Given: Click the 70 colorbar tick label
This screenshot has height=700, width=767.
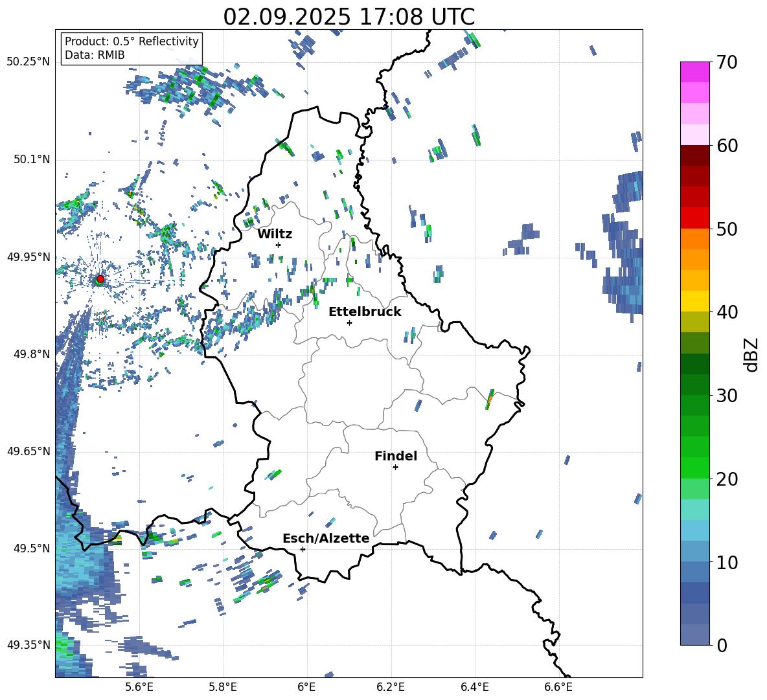Looking at the screenshot, I should [x=727, y=62].
